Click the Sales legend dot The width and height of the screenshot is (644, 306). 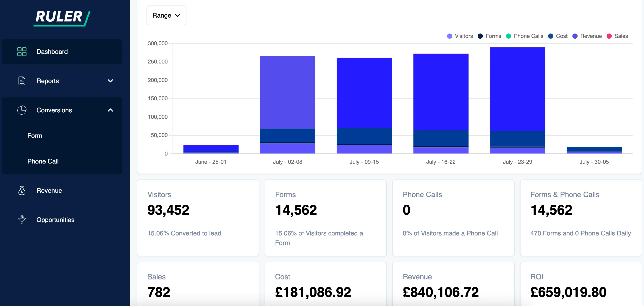tap(609, 36)
